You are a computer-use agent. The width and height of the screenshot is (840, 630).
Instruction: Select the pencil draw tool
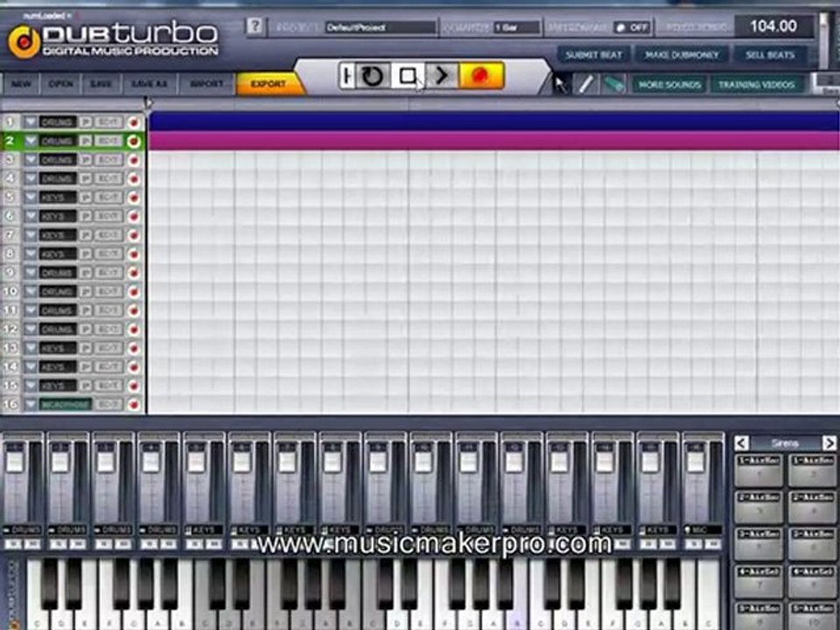coord(585,84)
